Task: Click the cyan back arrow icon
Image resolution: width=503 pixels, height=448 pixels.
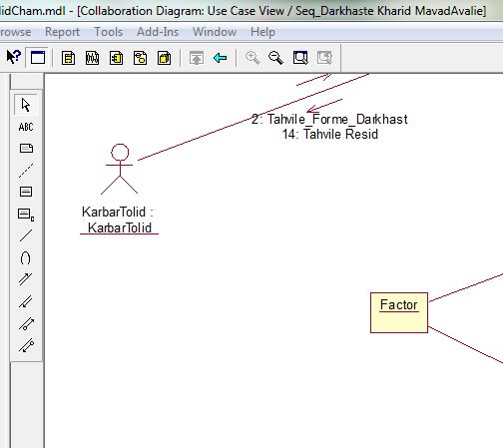Action: tap(221, 58)
